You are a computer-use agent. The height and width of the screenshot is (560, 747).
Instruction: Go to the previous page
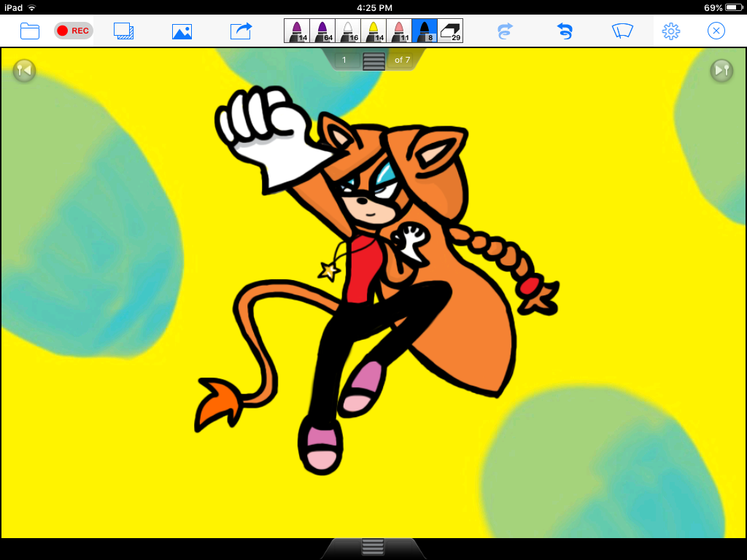pyautogui.click(x=24, y=70)
